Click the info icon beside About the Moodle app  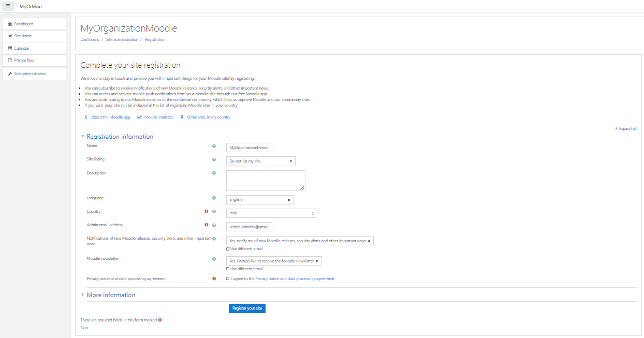[86, 117]
